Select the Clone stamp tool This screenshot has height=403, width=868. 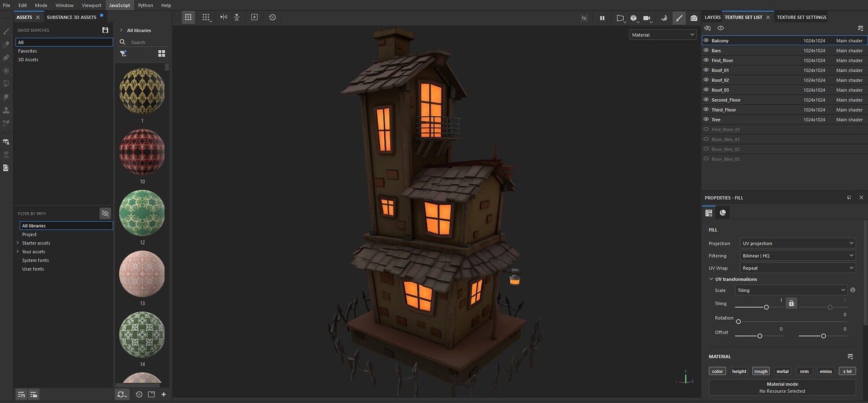pos(6,110)
